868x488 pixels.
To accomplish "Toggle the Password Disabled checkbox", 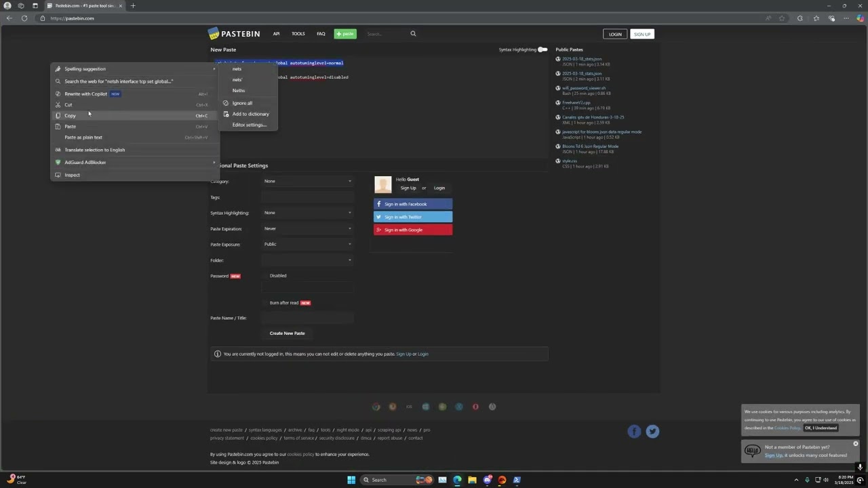I will pos(264,276).
